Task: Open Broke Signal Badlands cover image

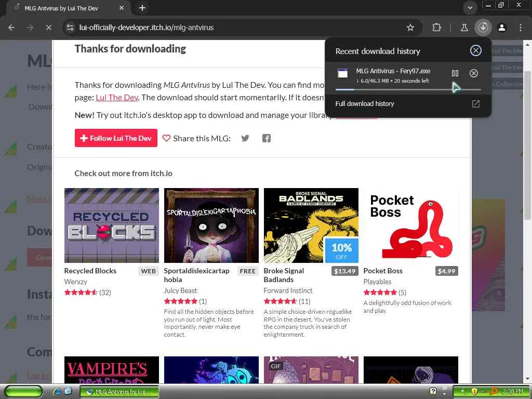Action: coord(311,225)
